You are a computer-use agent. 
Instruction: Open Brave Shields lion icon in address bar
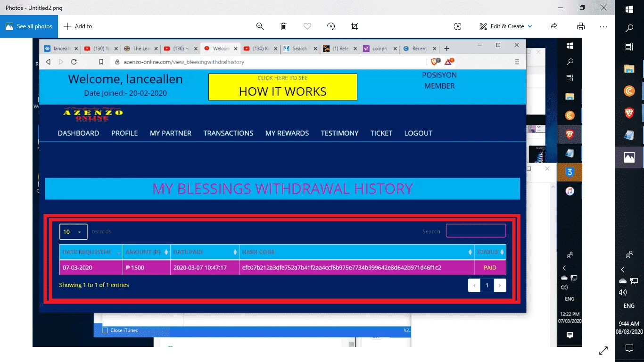click(x=435, y=61)
